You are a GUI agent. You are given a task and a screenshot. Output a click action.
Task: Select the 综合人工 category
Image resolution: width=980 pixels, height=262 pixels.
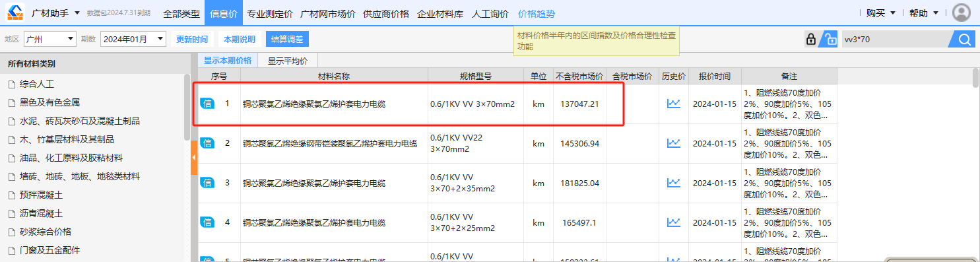(x=37, y=84)
